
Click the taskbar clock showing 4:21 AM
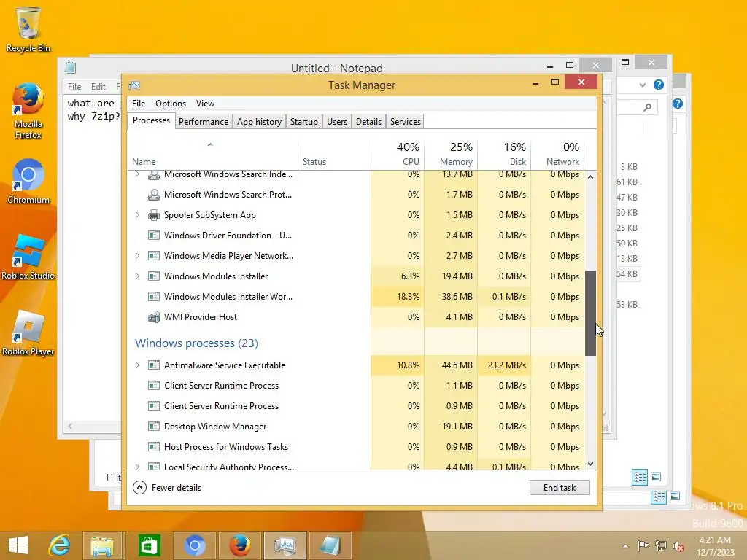715,546
